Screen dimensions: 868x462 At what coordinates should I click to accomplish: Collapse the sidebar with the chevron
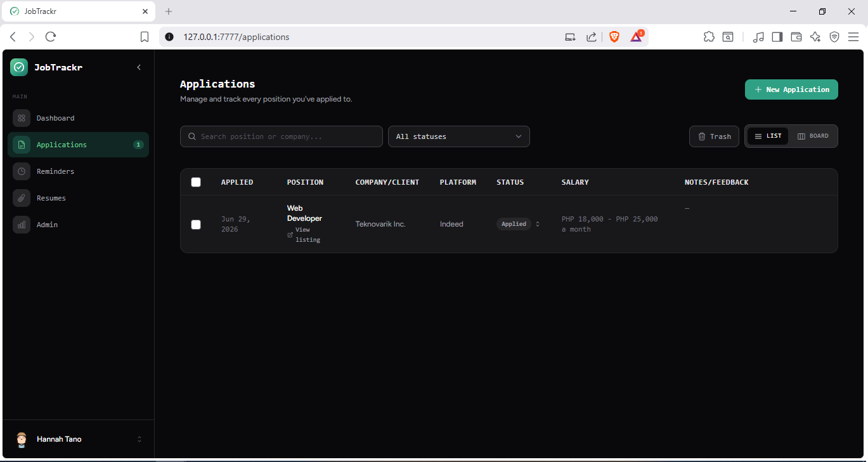pyautogui.click(x=139, y=67)
